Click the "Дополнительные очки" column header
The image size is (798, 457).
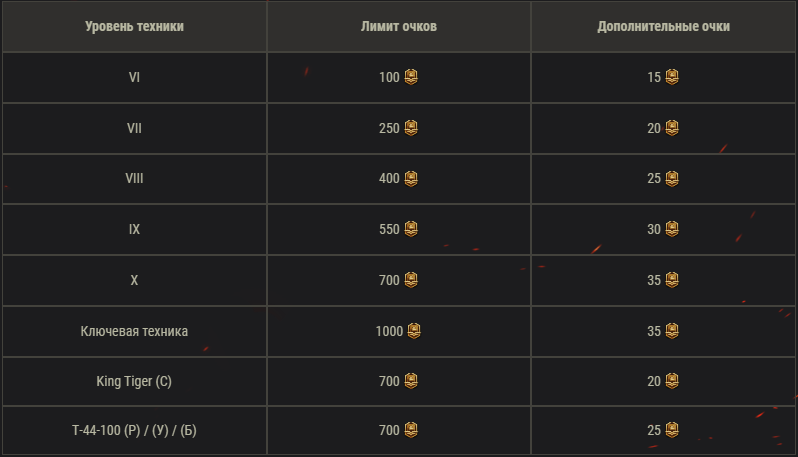coord(663,27)
